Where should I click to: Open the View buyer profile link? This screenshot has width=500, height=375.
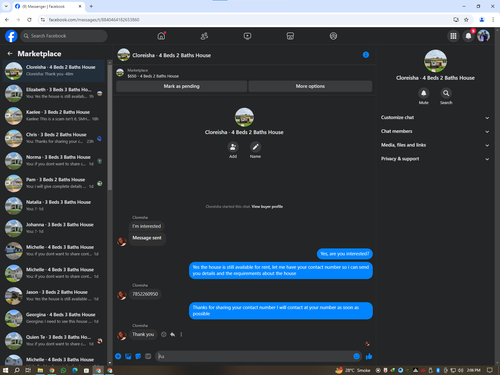267,207
